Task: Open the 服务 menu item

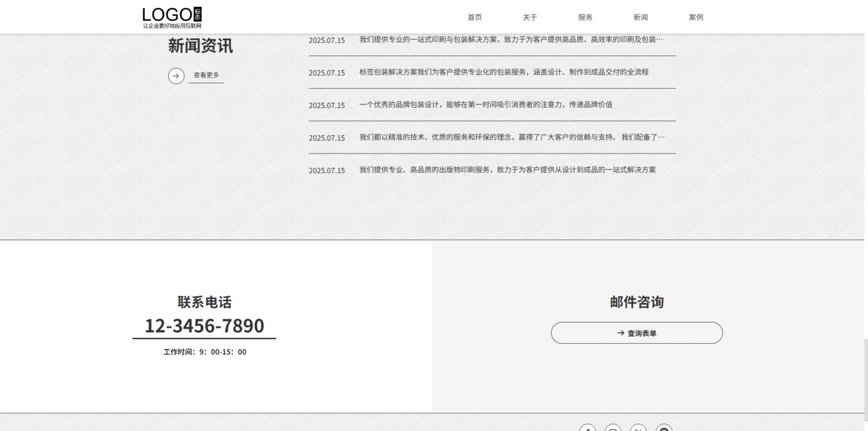Action: [585, 17]
